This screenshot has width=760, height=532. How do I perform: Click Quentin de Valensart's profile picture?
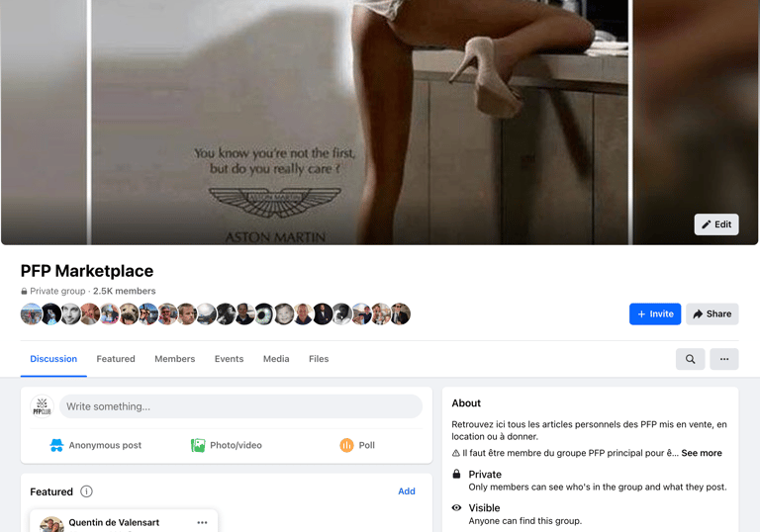pos(51,525)
